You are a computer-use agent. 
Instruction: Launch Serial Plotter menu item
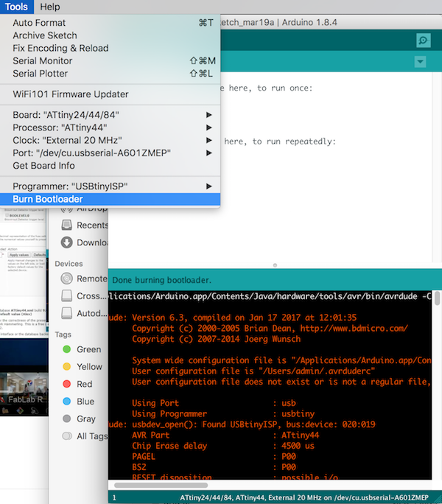coord(110,74)
